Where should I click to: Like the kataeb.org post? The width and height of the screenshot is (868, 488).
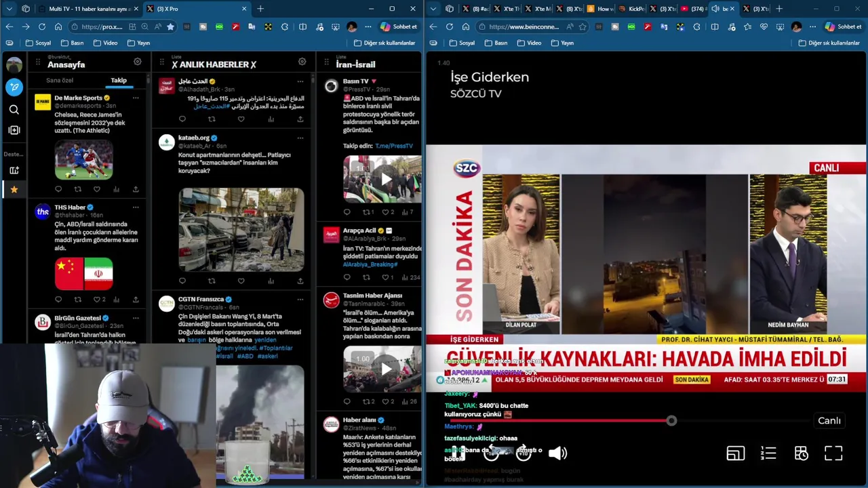(241, 281)
